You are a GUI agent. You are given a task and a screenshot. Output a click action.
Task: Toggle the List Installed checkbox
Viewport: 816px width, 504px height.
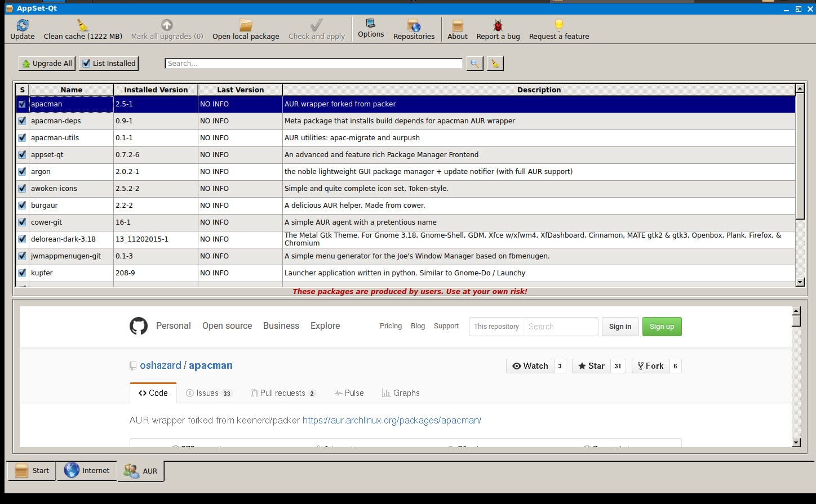tap(86, 64)
